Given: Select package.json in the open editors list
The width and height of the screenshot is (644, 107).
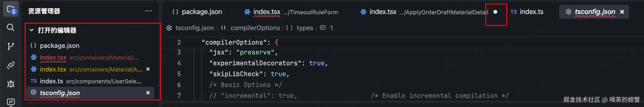Looking at the screenshot, I should tap(59, 46).
